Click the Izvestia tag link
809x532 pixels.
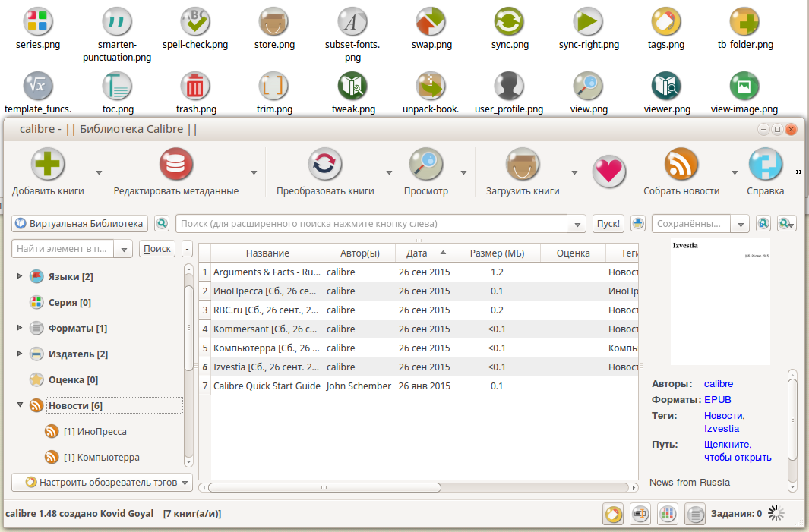722,428
